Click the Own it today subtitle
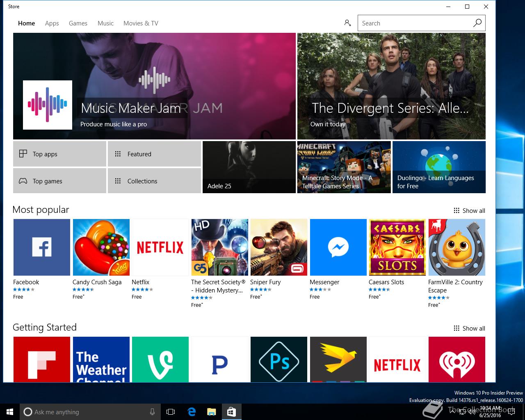 (x=328, y=124)
